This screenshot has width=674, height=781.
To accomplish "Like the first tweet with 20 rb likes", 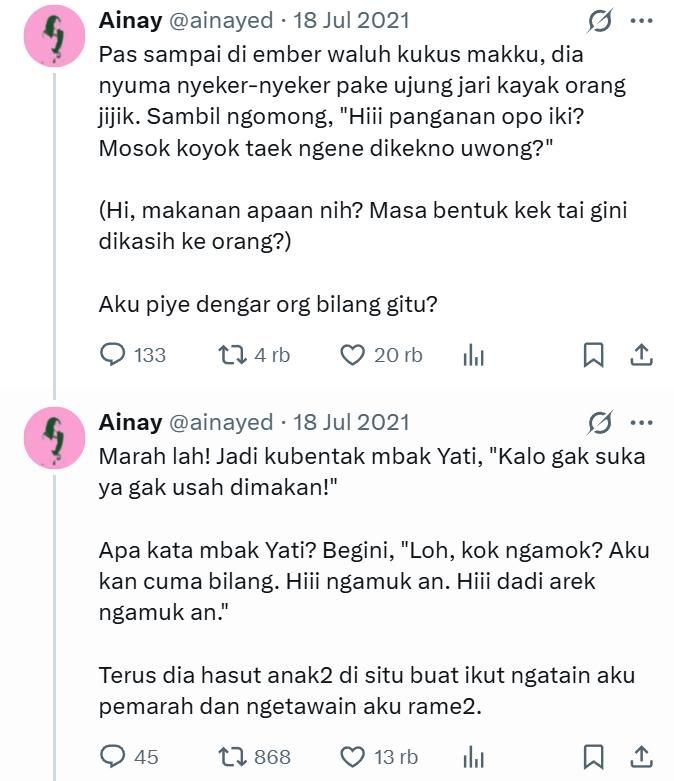I will point(351,354).
